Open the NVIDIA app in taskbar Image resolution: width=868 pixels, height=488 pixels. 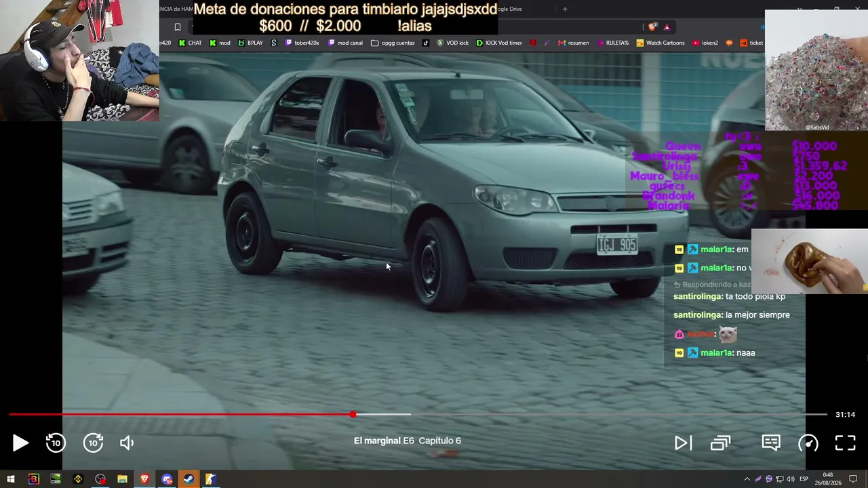[56, 479]
